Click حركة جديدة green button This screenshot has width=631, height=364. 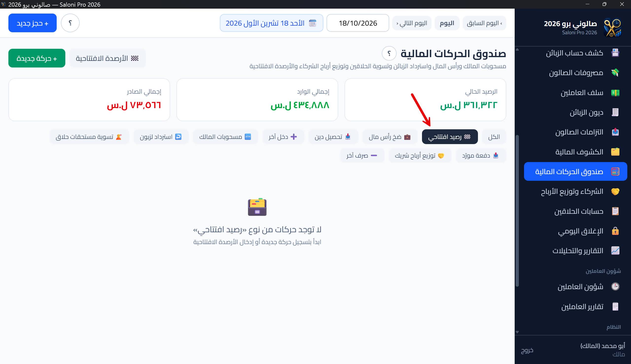pos(37,58)
